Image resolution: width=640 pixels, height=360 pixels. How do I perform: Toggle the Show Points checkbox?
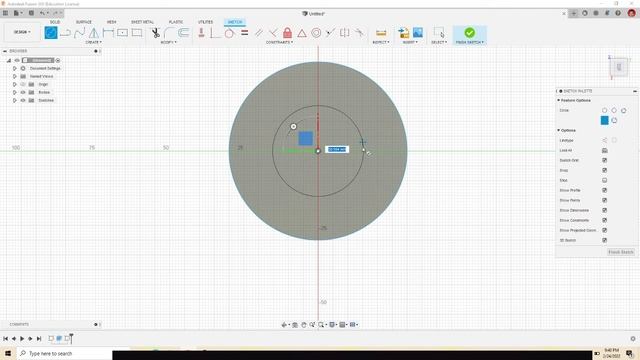tap(604, 200)
